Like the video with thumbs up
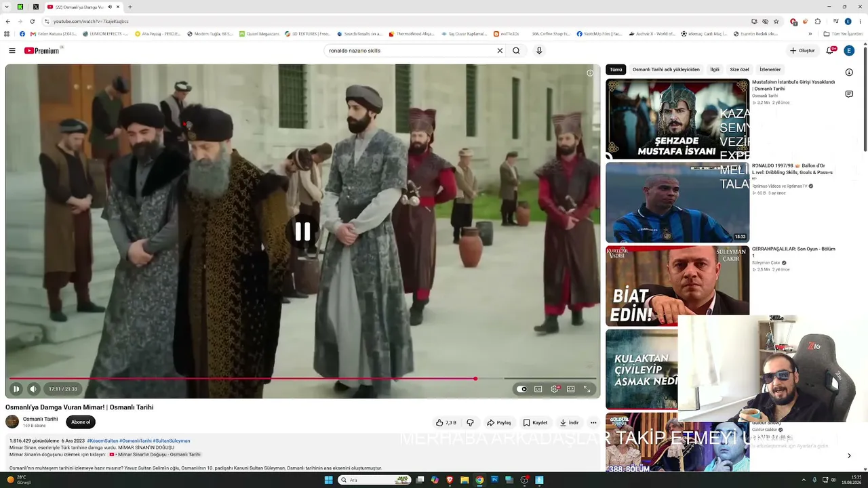Image resolution: width=868 pixels, height=488 pixels. [446, 423]
